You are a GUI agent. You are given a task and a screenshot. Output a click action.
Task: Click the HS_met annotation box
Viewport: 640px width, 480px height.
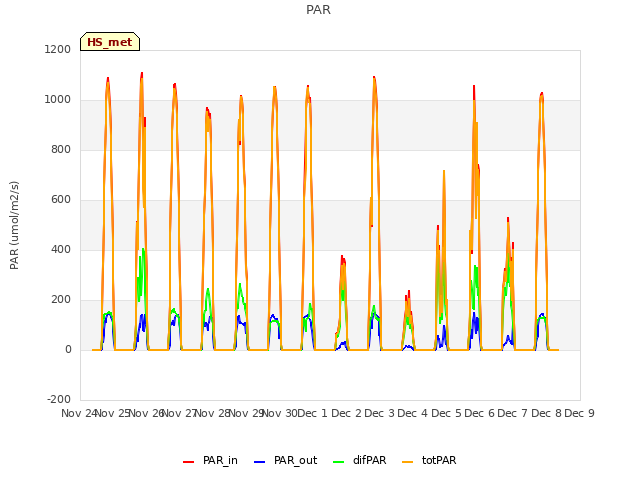(x=110, y=42)
